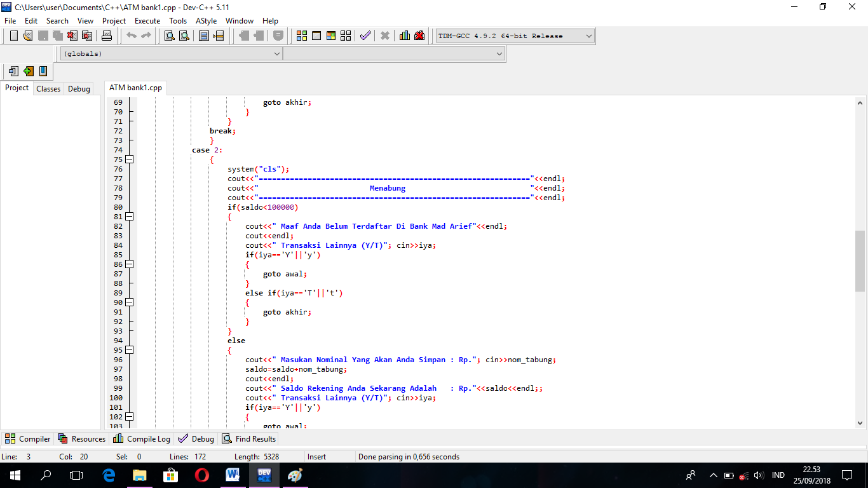This screenshot has height=488, width=868.
Task: Collapse the fold marker at line 102
Action: 129,416
